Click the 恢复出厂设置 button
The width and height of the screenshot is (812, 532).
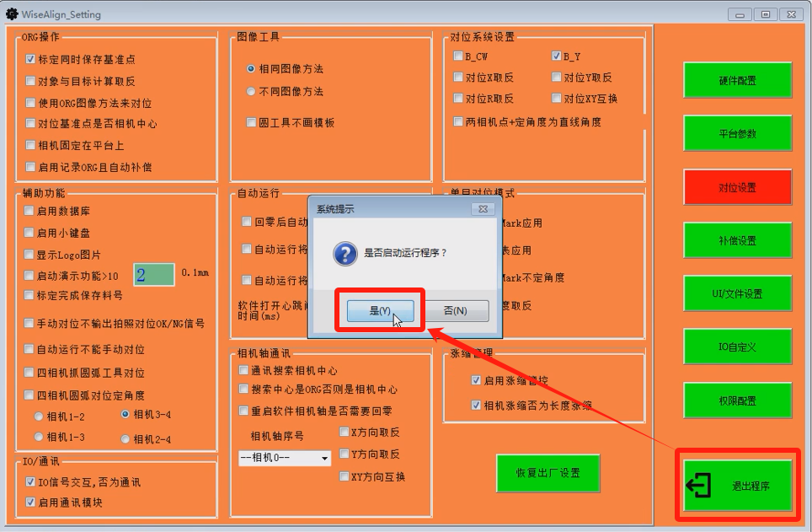point(548,473)
